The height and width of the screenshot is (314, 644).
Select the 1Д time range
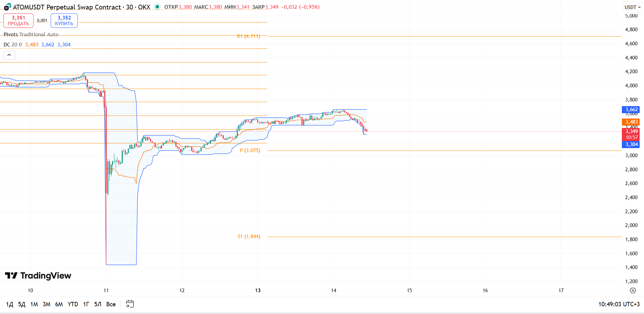pyautogui.click(x=10, y=304)
